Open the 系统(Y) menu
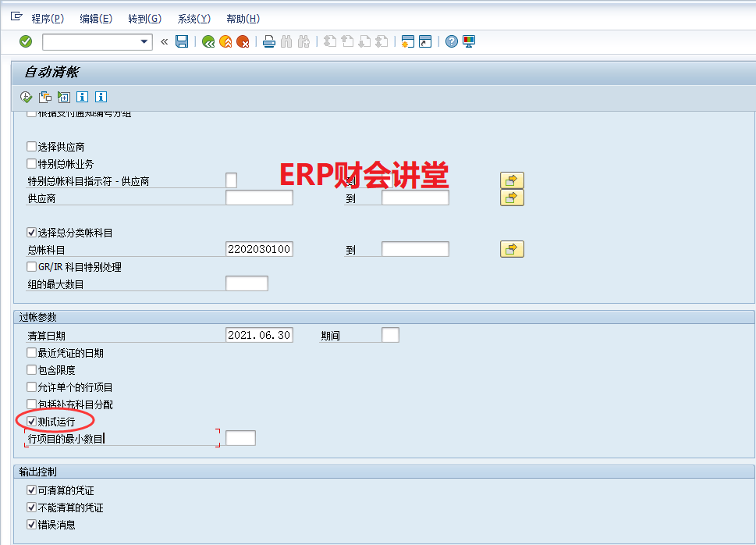Screen dimensions: 756x545 (x=193, y=19)
